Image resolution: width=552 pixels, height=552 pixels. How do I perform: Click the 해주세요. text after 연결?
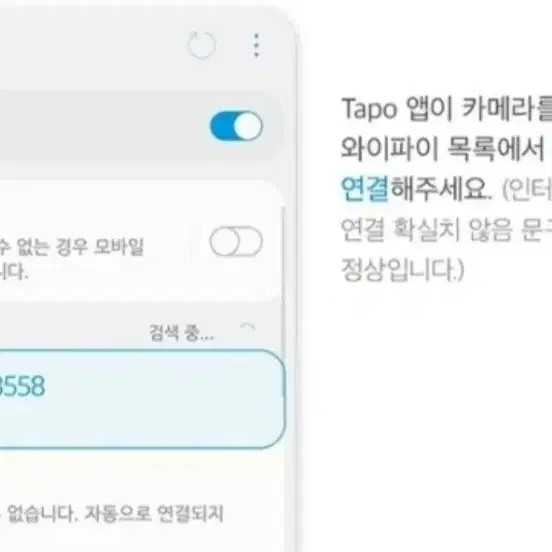click(441, 188)
